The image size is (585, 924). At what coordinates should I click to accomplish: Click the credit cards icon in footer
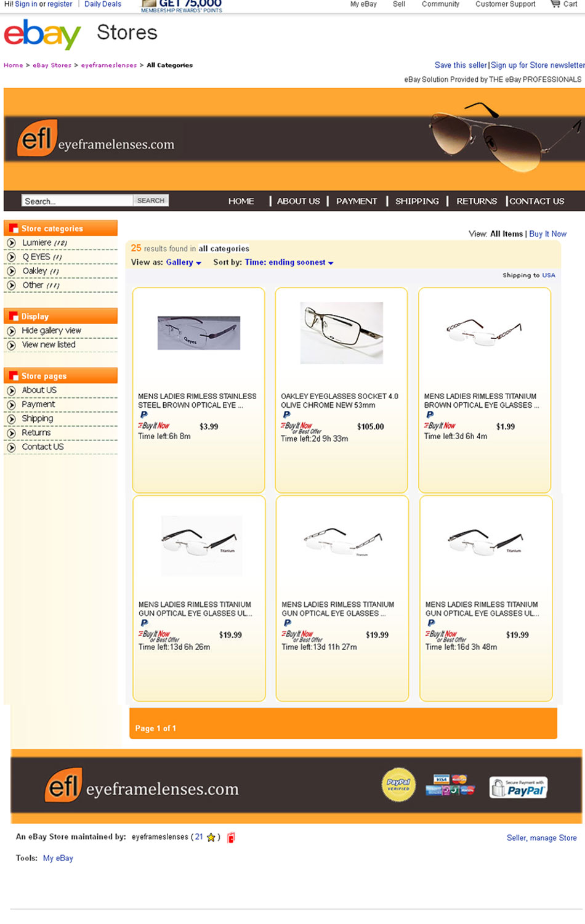pos(450,785)
